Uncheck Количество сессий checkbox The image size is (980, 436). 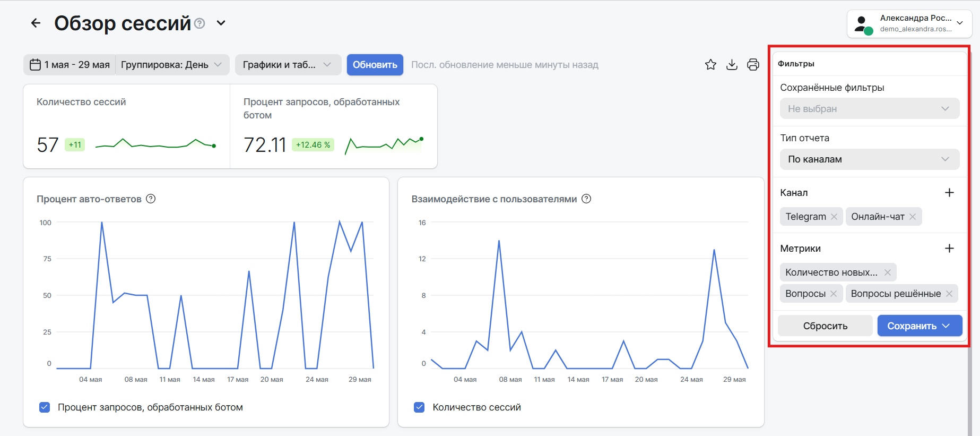[x=419, y=407]
